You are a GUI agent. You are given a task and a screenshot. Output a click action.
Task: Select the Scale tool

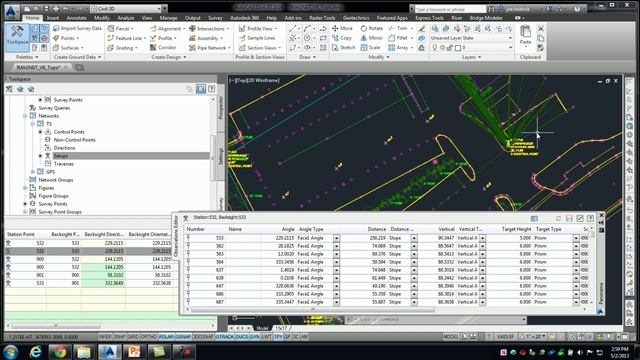tap(370, 48)
